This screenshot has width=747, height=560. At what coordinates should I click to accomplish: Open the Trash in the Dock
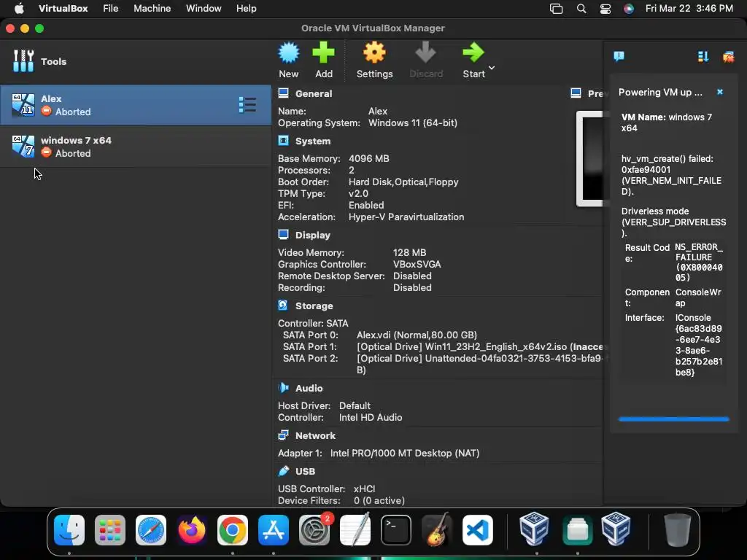click(x=678, y=530)
